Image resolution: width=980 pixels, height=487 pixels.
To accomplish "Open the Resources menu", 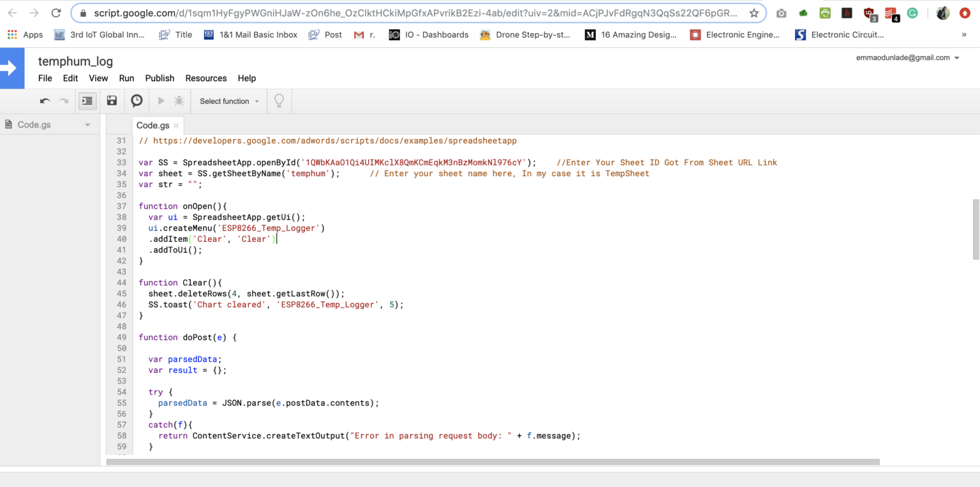I will click(205, 78).
